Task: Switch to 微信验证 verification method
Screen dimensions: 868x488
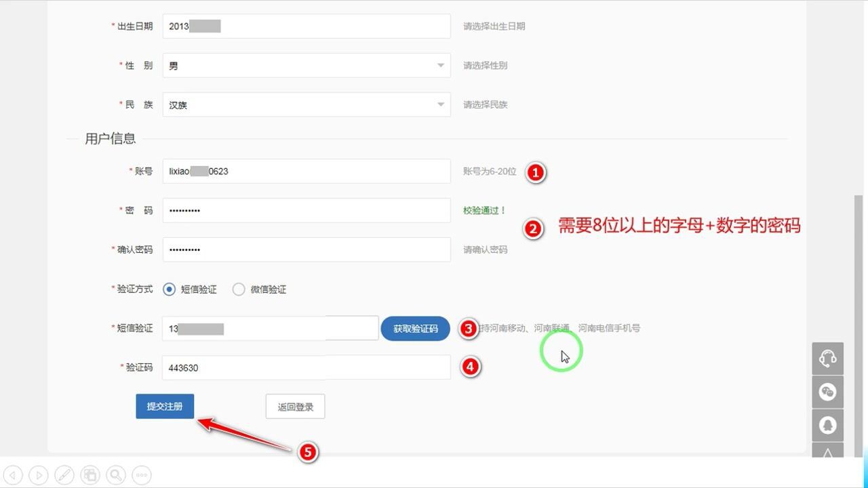Action: 239,289
